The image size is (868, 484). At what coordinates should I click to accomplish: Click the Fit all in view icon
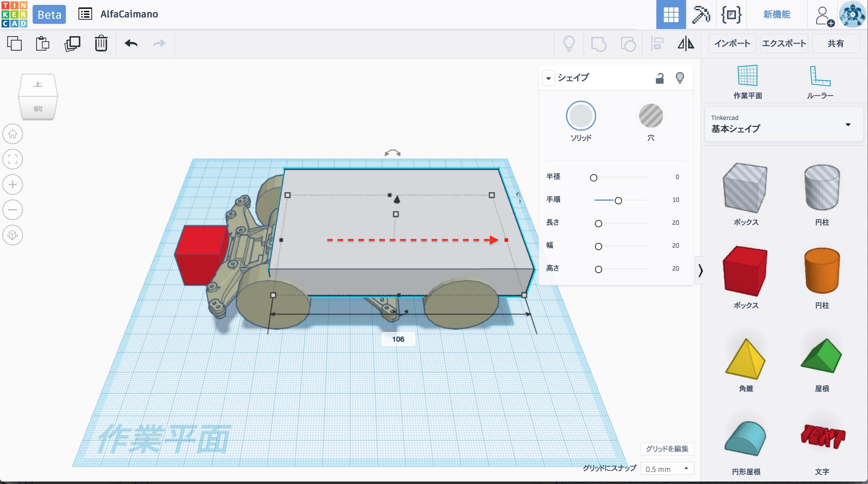(x=13, y=159)
